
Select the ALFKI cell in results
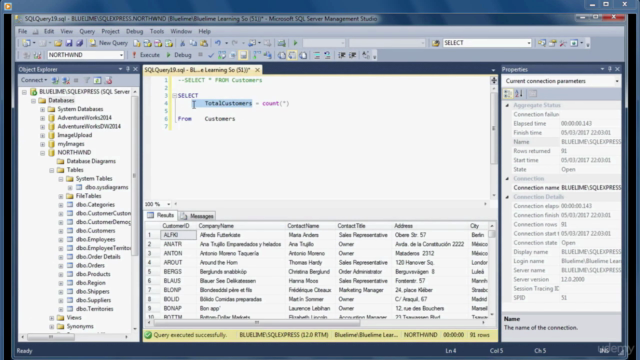tap(178, 235)
